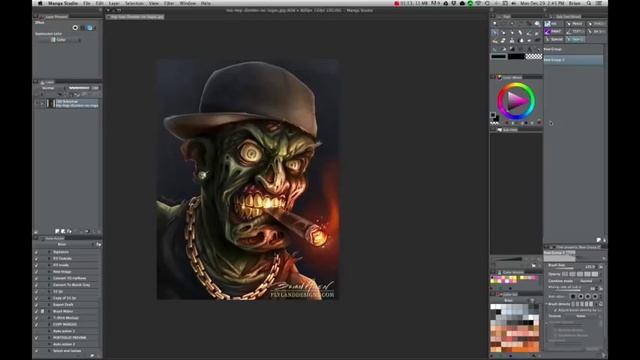Click the blue layer color effect icon
Viewport: 640px width, 360px height.
[90, 28]
